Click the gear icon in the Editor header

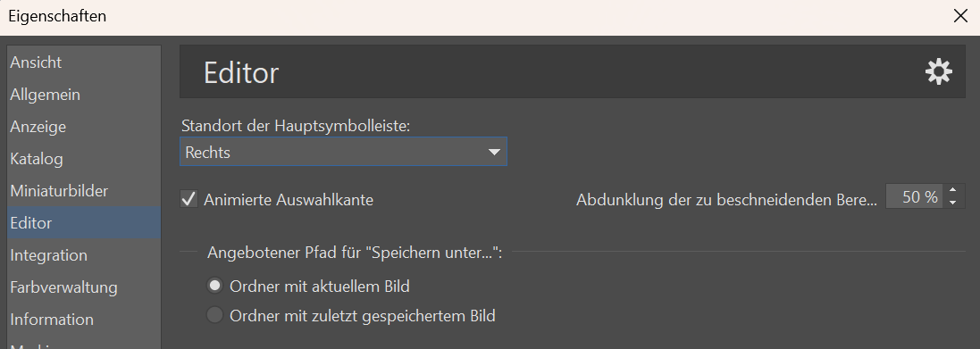pos(938,71)
